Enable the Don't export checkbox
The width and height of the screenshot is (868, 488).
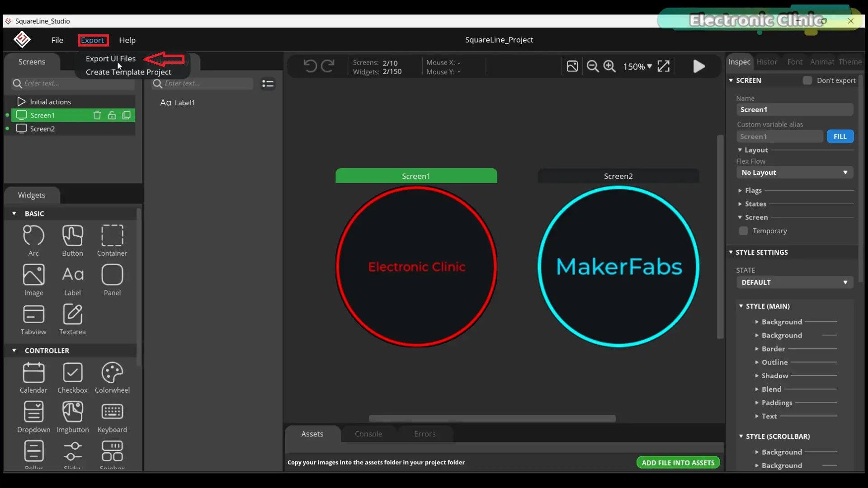point(807,80)
